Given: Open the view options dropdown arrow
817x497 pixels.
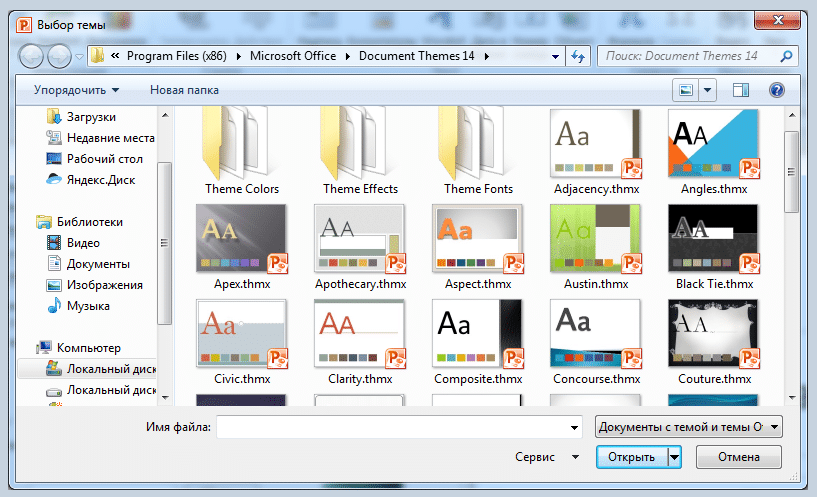Looking at the screenshot, I should tap(707, 90).
